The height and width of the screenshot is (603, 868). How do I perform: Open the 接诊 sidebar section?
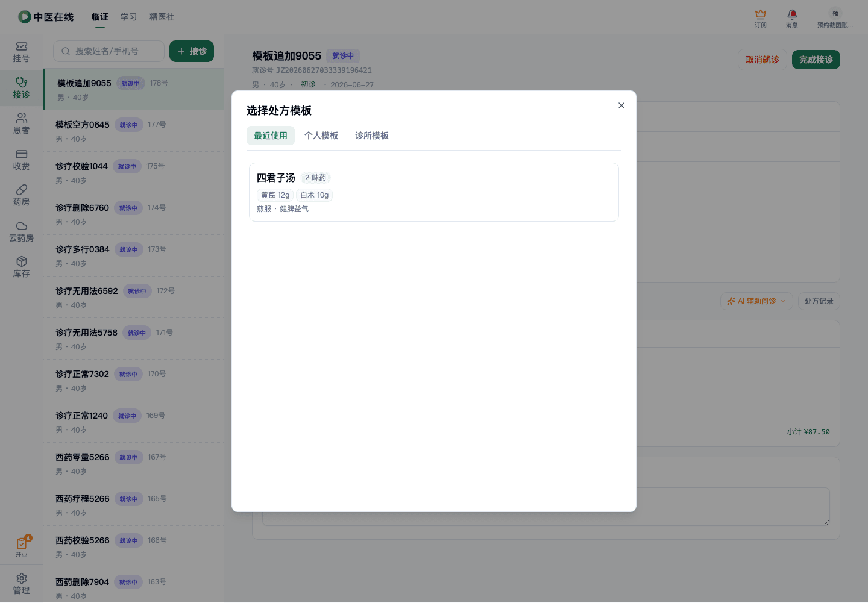(x=21, y=88)
